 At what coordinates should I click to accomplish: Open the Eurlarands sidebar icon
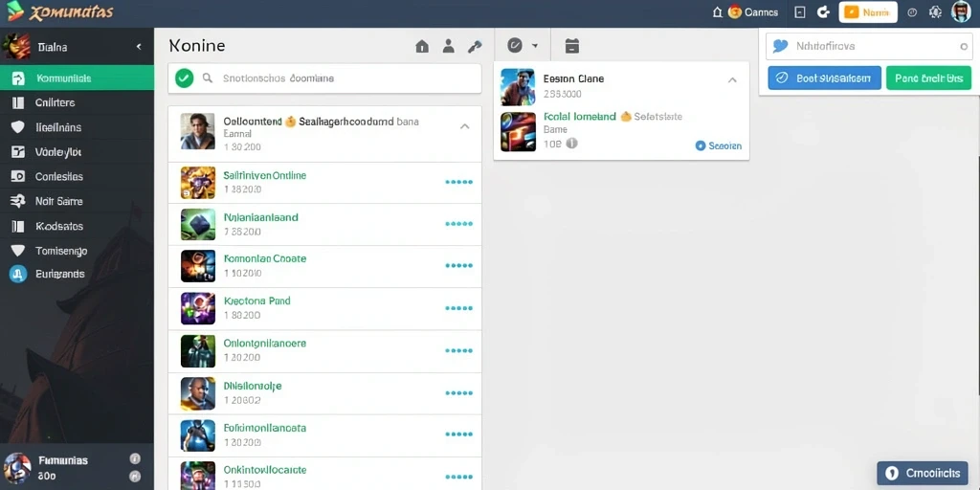click(x=18, y=274)
